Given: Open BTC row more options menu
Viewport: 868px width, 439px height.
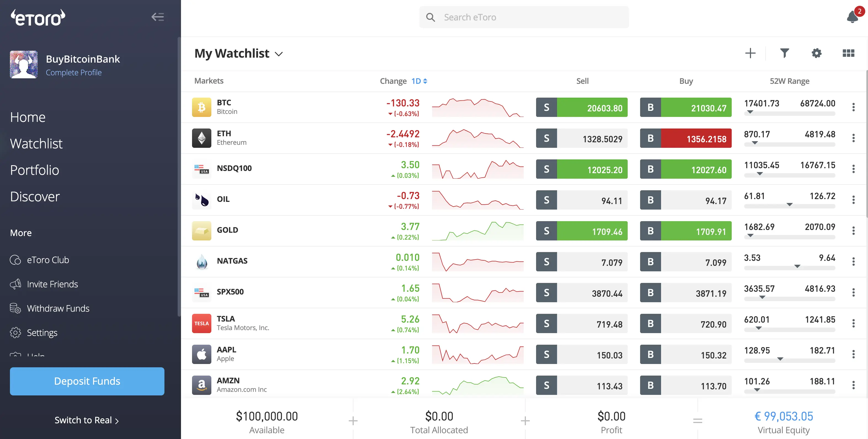Looking at the screenshot, I should [x=853, y=107].
